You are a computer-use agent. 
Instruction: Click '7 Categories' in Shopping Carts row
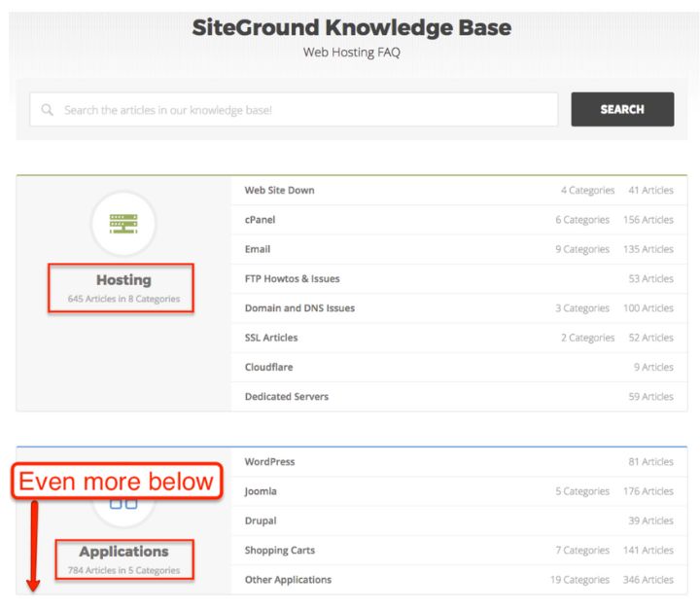(582, 551)
